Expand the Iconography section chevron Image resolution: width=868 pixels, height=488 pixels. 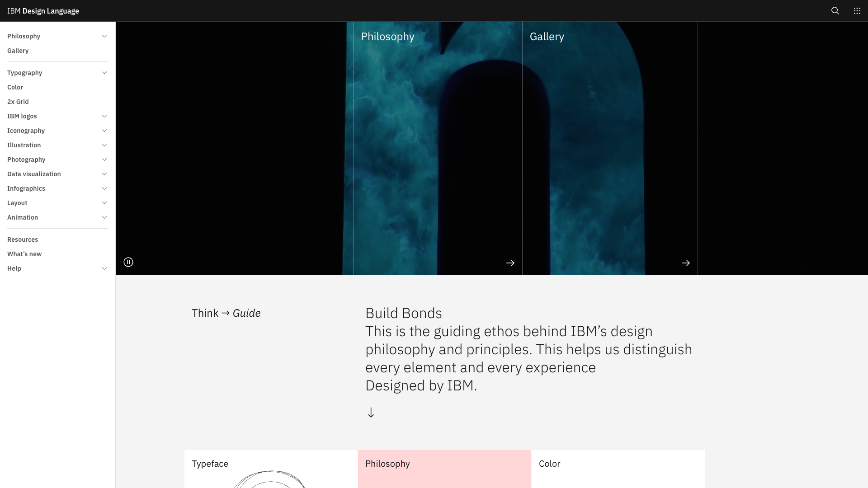[x=104, y=131]
